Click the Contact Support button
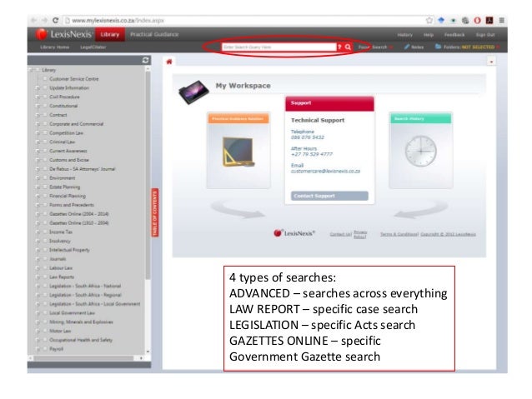 pyautogui.click(x=329, y=196)
